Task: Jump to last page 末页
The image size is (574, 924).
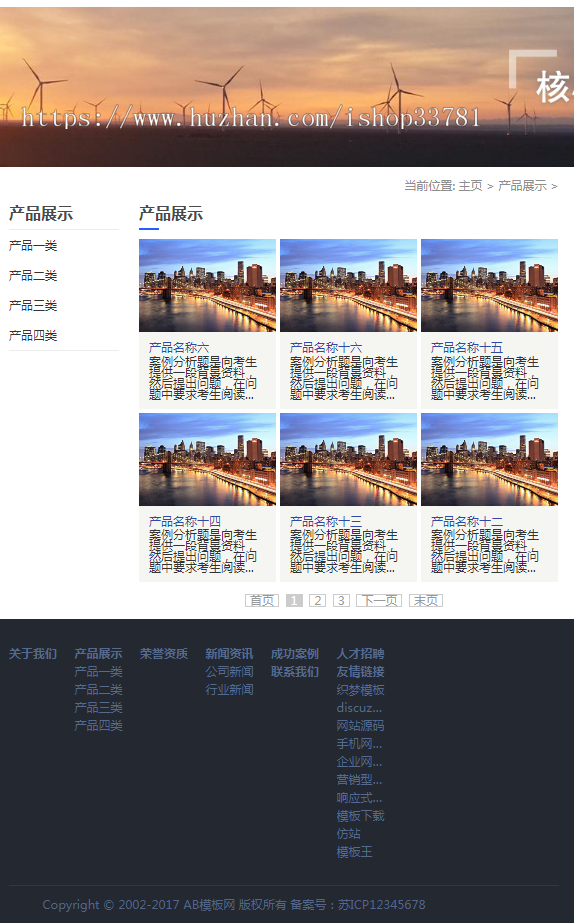Action: 425,600
